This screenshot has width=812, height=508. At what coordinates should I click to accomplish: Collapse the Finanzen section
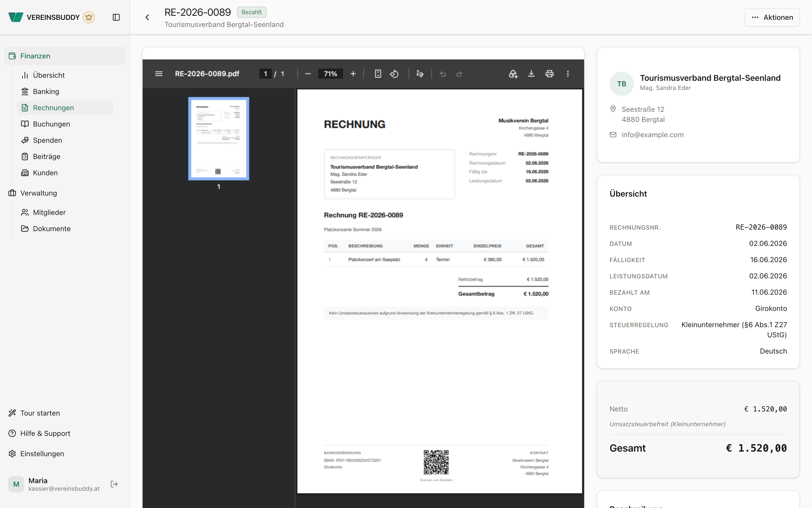point(65,56)
